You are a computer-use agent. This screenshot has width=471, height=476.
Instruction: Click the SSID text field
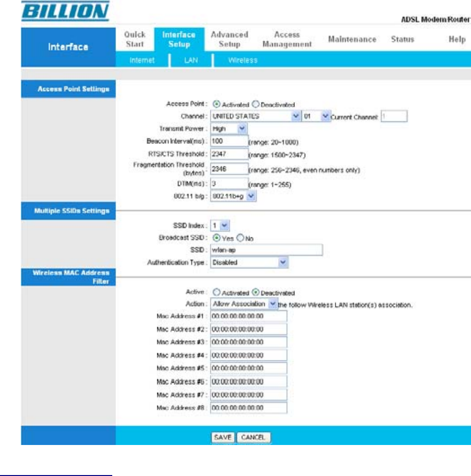tap(267, 250)
